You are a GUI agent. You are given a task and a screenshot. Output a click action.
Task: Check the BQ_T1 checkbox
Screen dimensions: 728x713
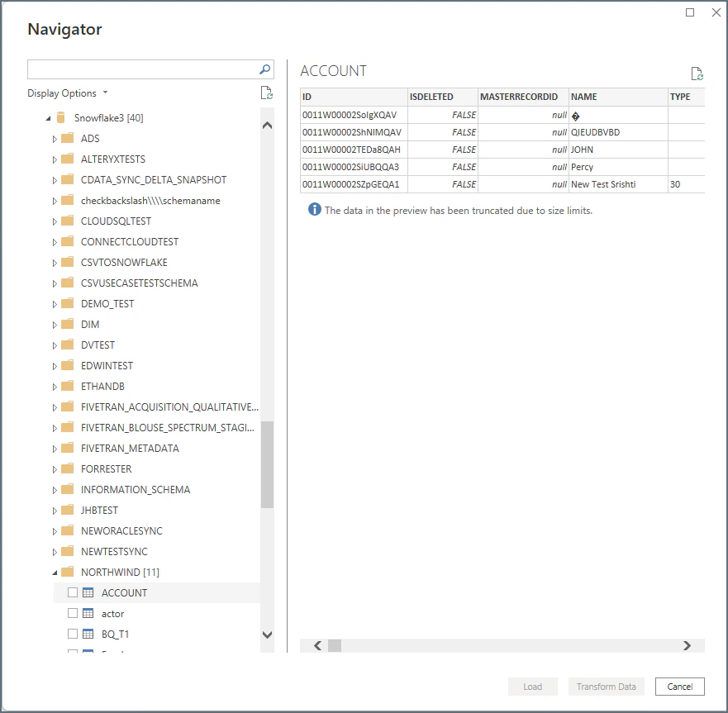(72, 634)
